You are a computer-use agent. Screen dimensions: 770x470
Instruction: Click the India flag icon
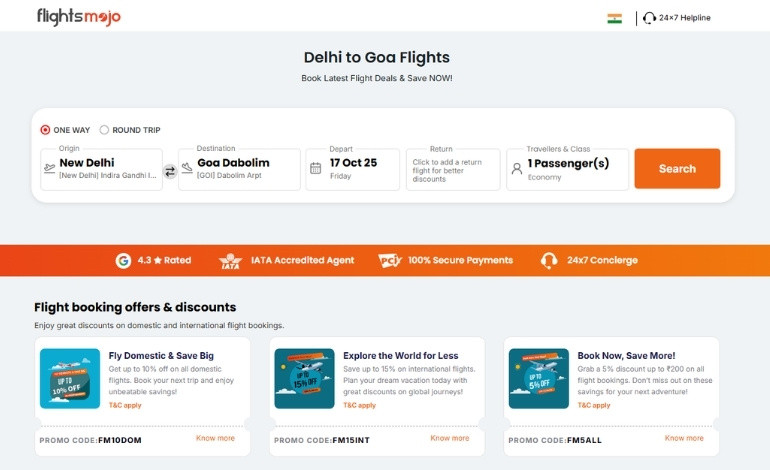tap(614, 18)
